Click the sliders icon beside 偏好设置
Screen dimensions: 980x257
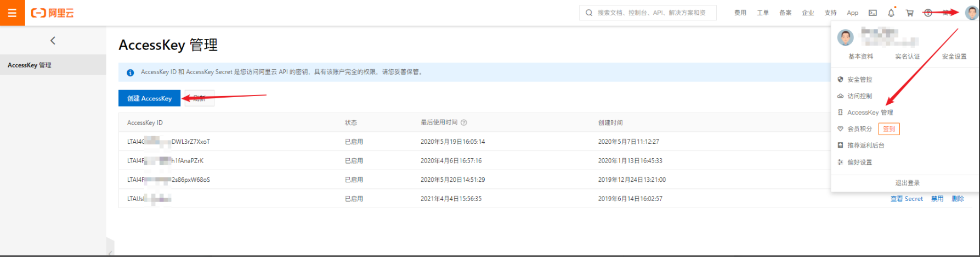[x=840, y=162]
